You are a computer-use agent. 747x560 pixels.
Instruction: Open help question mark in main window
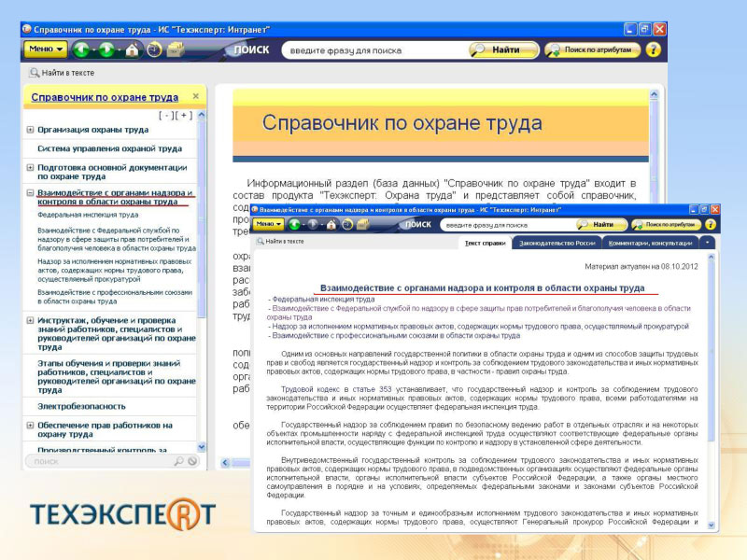click(x=653, y=49)
